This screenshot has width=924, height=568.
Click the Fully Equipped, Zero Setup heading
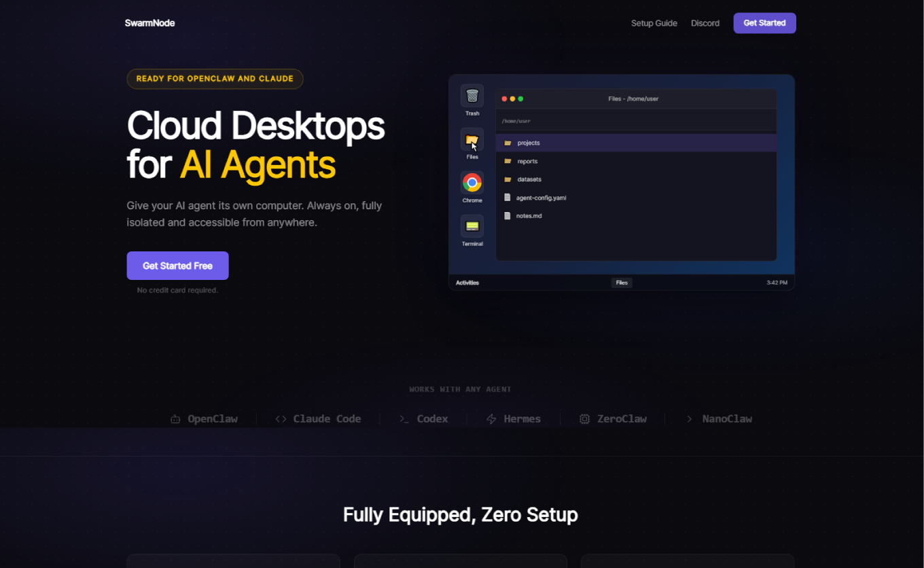click(x=461, y=515)
